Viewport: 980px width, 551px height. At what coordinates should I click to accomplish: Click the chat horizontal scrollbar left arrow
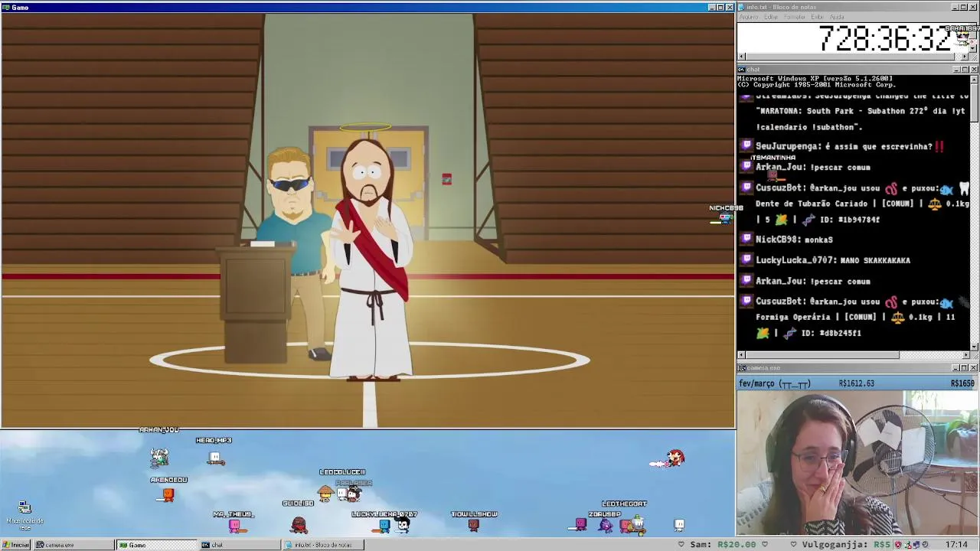pos(740,355)
